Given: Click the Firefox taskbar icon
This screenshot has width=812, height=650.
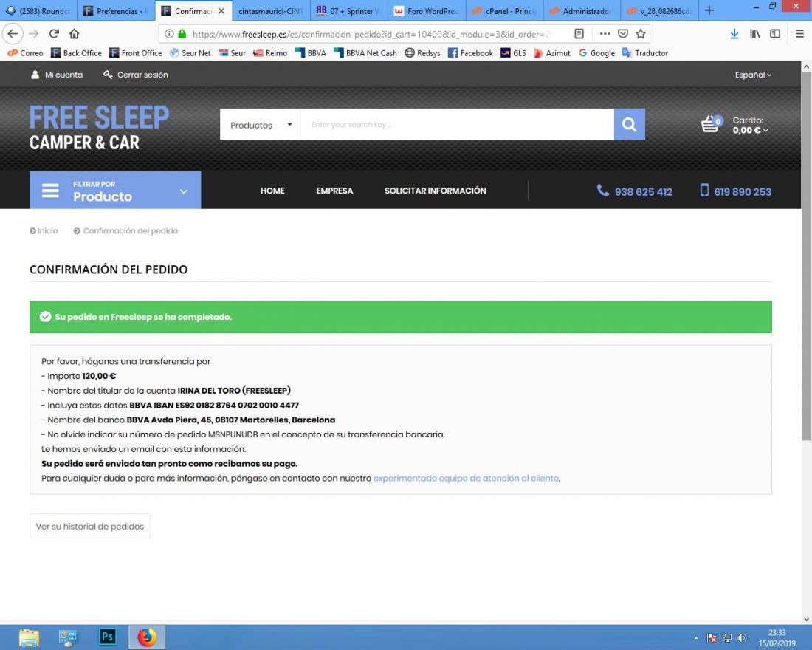Looking at the screenshot, I should (x=147, y=637).
